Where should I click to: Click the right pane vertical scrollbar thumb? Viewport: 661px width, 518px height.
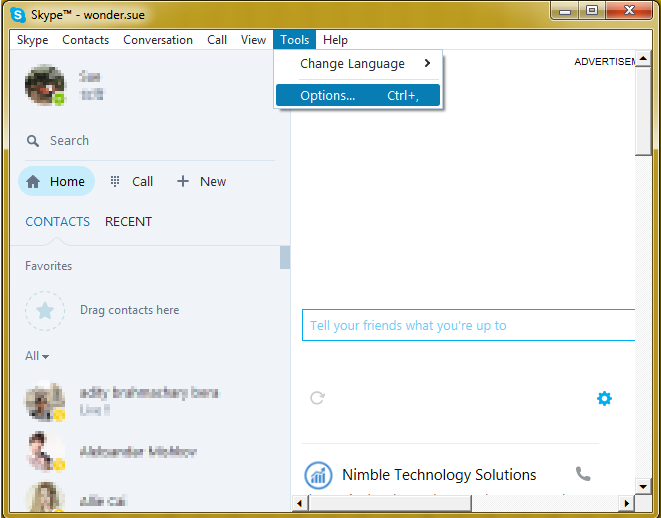coord(643,111)
